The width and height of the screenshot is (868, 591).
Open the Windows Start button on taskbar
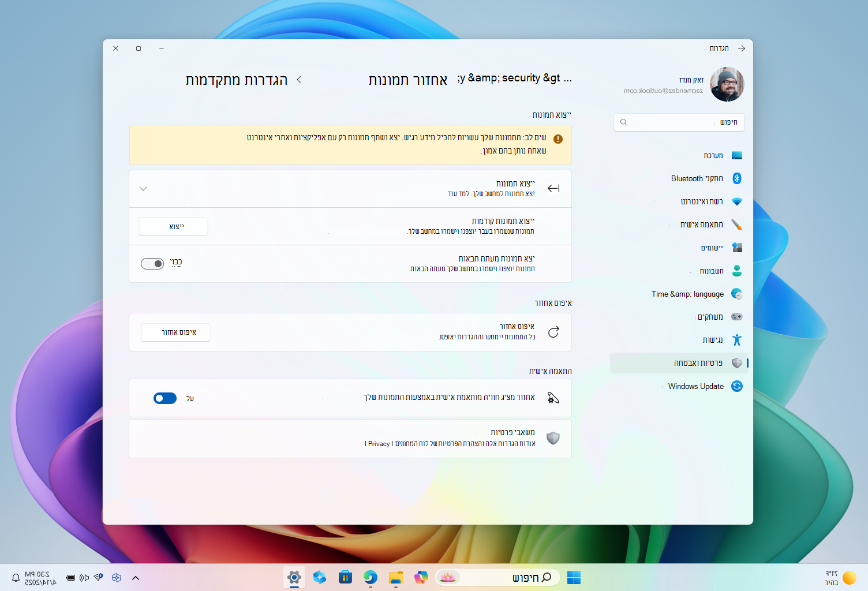(x=574, y=577)
